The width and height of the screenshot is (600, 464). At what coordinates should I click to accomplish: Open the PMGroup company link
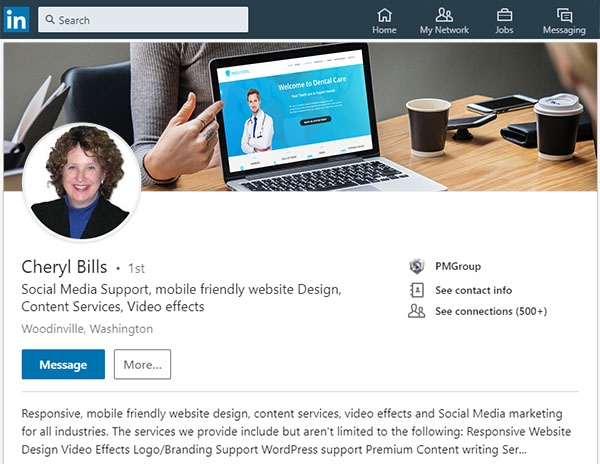tap(458, 266)
